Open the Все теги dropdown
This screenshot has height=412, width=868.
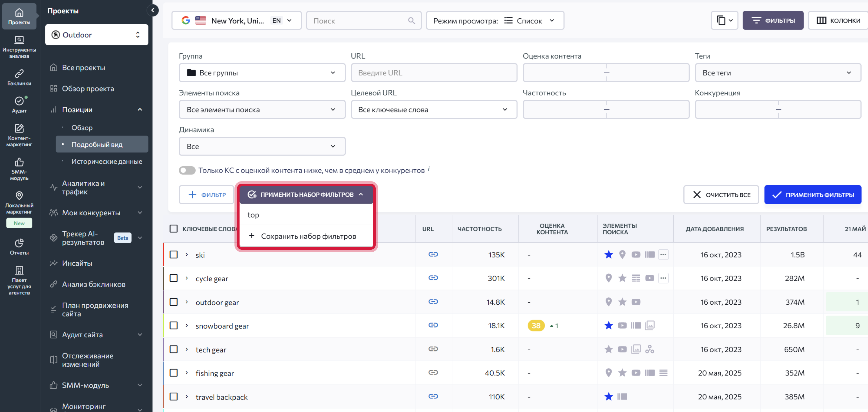click(x=778, y=73)
